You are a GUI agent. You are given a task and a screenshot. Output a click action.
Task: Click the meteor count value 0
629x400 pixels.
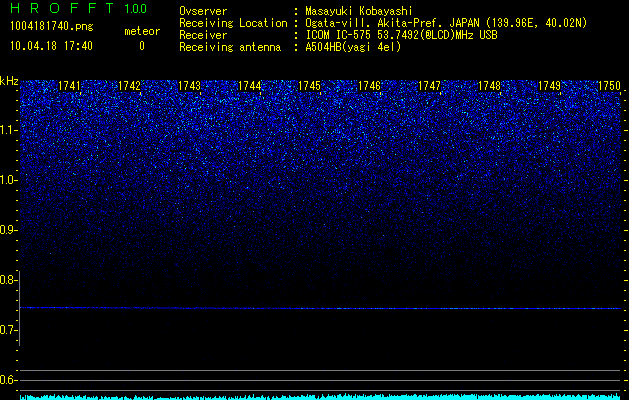(x=142, y=46)
